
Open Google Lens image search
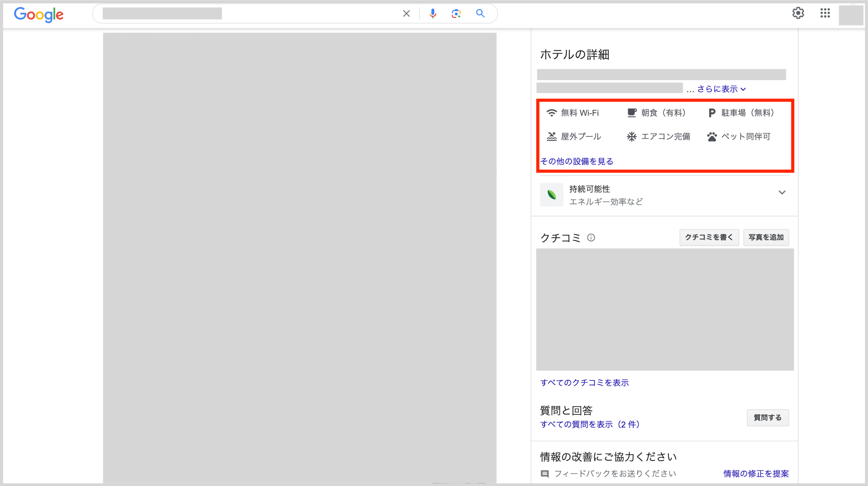pyautogui.click(x=456, y=14)
